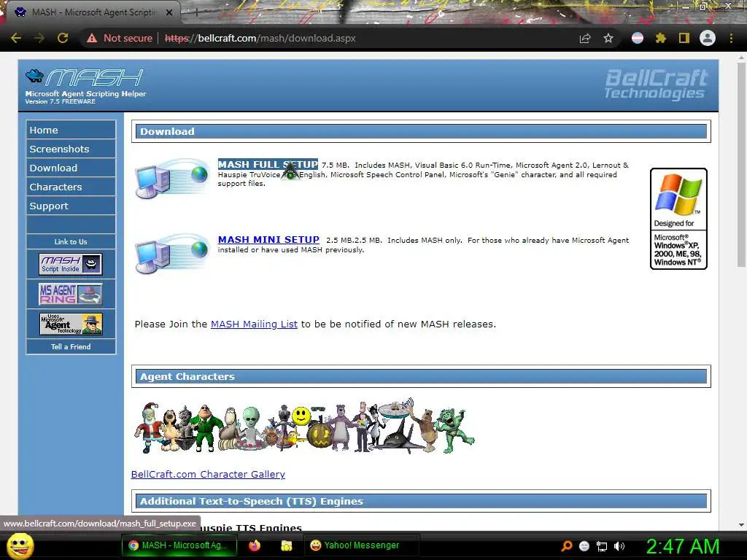This screenshot has width=747, height=560.
Task: Select the MASH Microsoft Agent Scripting tab
Action: pyautogui.click(x=93, y=12)
